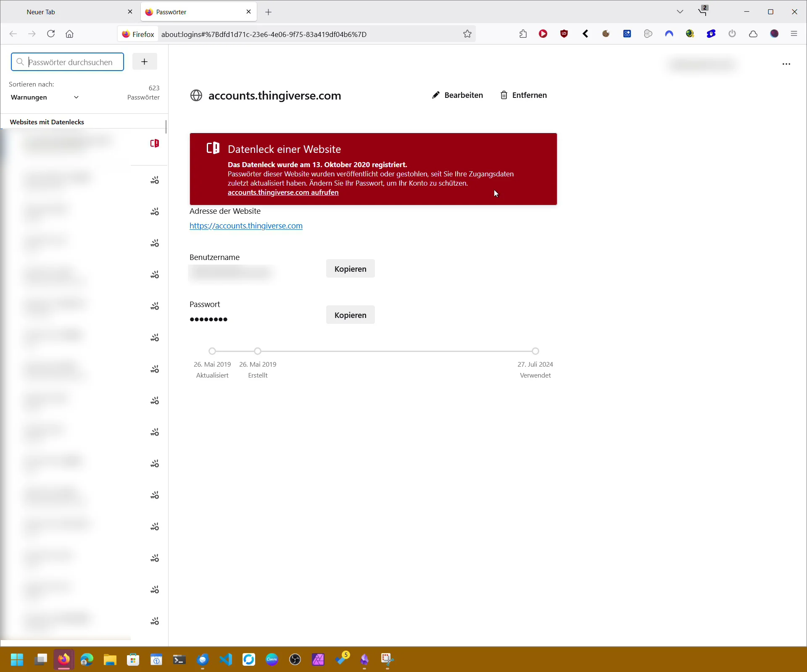This screenshot has height=672, width=807.
Task: Open the Windows Start menu
Action: click(17, 660)
